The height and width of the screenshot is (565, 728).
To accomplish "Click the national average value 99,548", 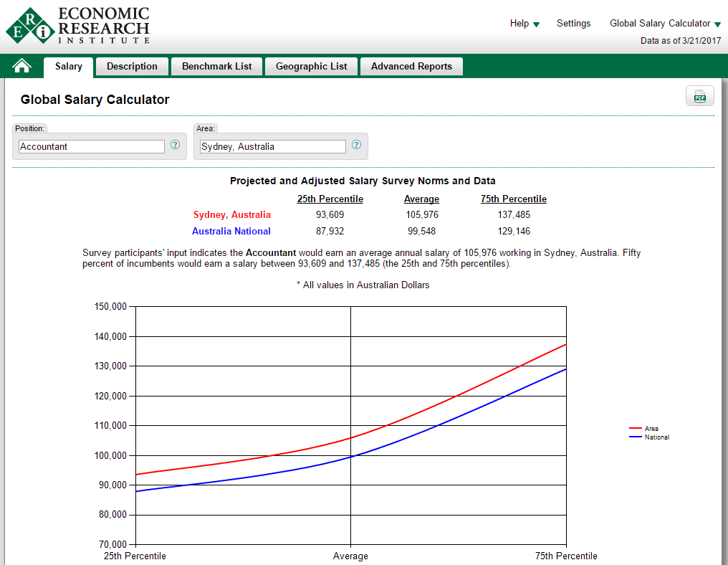I will click(x=421, y=231).
